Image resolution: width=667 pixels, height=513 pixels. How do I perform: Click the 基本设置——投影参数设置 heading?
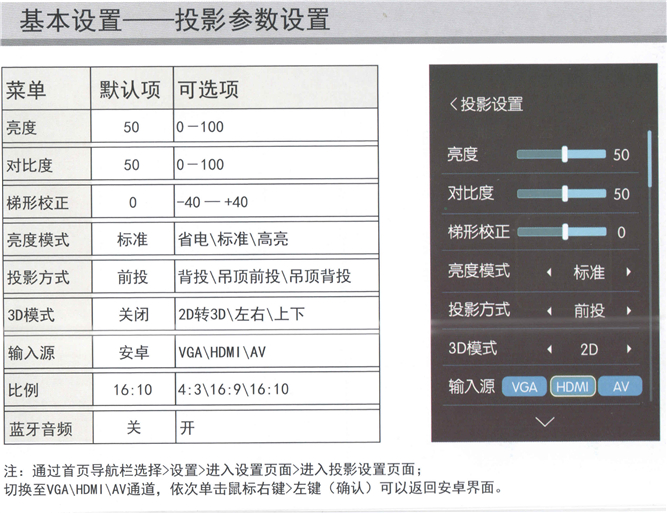pos(175,20)
